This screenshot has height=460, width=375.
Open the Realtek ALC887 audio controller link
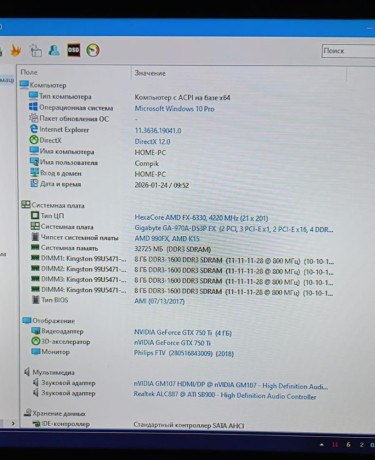225,395
